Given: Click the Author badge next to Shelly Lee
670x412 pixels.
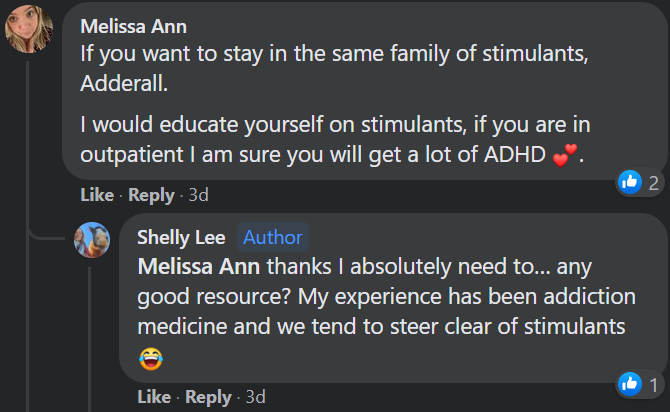Looking at the screenshot, I should [x=273, y=237].
